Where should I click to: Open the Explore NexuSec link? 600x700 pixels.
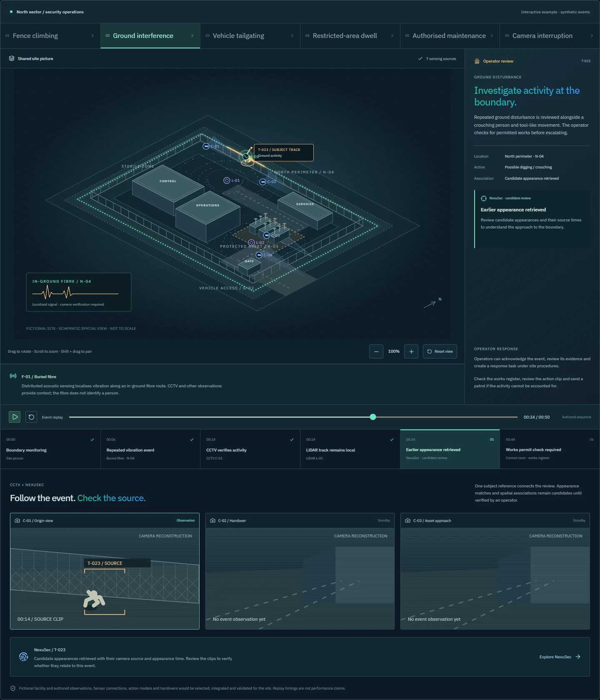560,657
